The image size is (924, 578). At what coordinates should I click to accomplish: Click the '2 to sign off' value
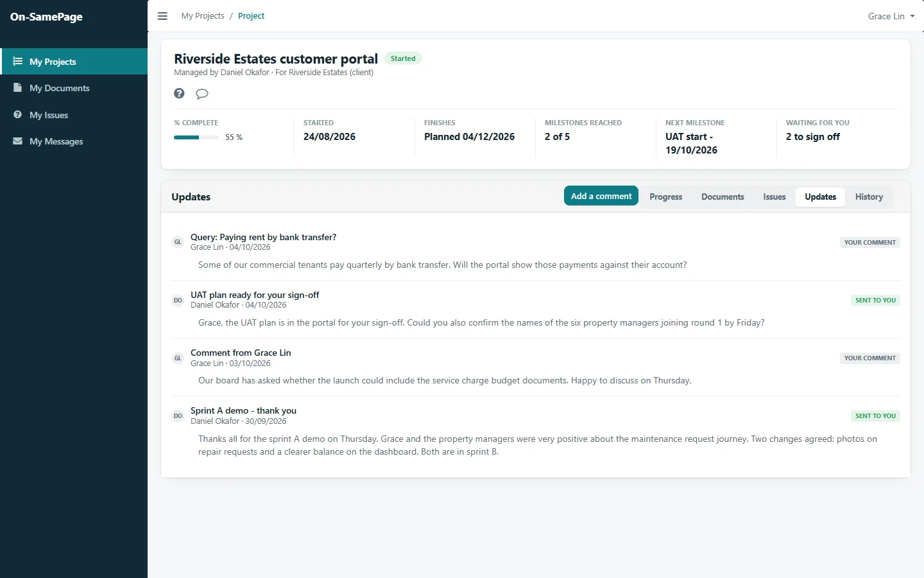coord(813,137)
